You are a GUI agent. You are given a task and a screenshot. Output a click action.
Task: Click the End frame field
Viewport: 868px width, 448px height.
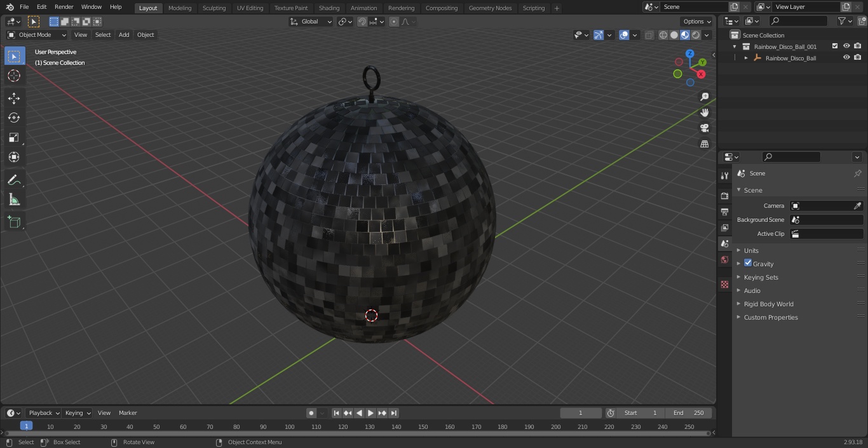click(689, 413)
